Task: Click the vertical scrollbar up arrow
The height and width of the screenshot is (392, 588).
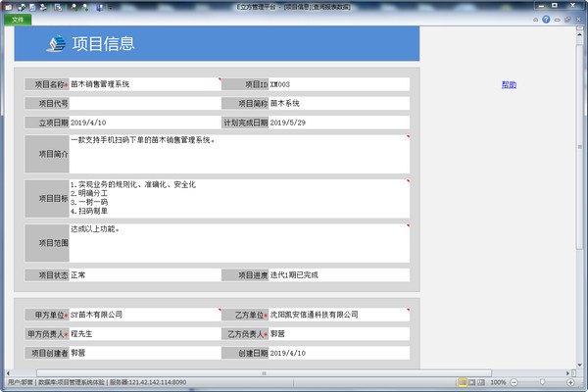Action: tap(580, 35)
